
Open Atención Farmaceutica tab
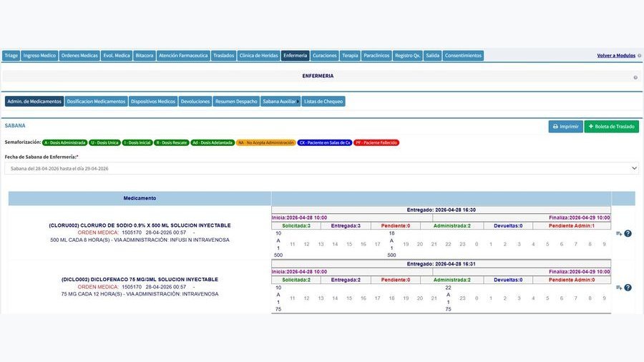(x=183, y=55)
